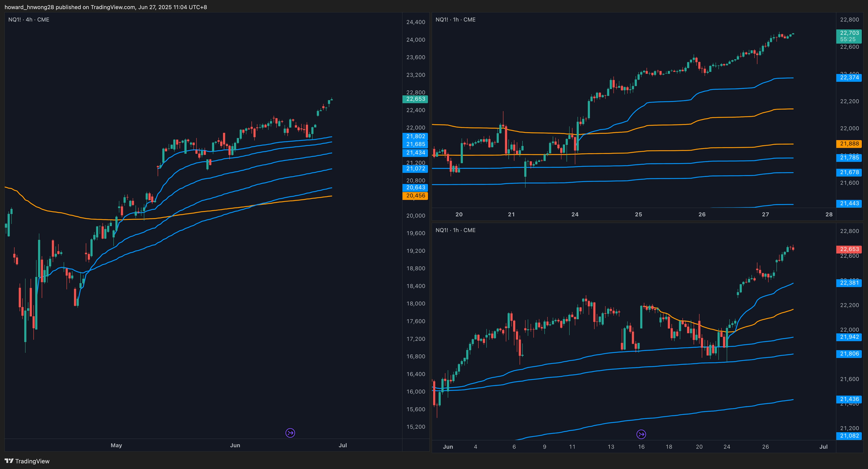Click bottom-right NQ1! 1h CME chart title

(455, 230)
